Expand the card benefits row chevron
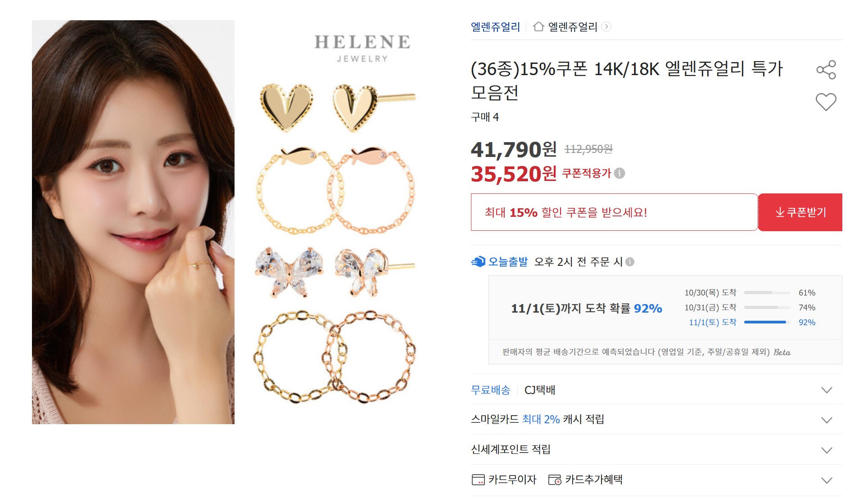Screen dimensions: 868x502 pyautogui.click(x=827, y=480)
